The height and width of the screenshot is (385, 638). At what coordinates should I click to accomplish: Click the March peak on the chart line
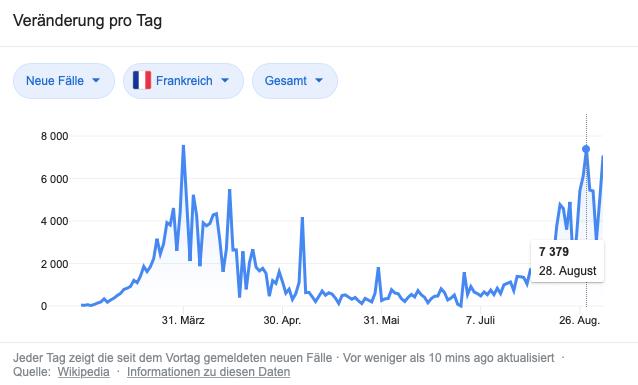pos(184,146)
